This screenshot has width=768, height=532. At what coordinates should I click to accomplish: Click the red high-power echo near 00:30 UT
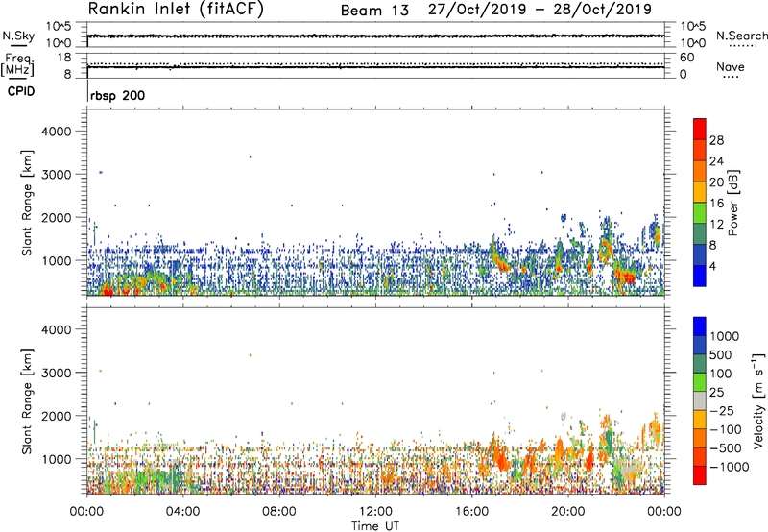coord(107,292)
